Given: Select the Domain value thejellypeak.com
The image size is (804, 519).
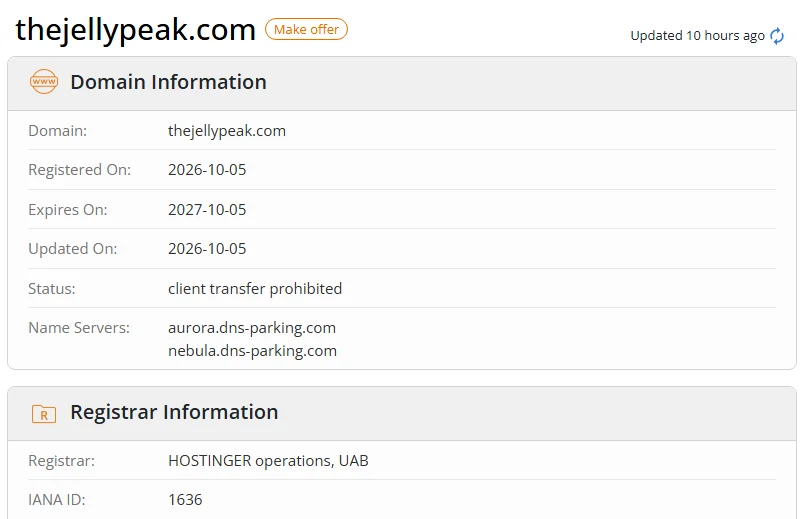Looking at the screenshot, I should [227, 131].
